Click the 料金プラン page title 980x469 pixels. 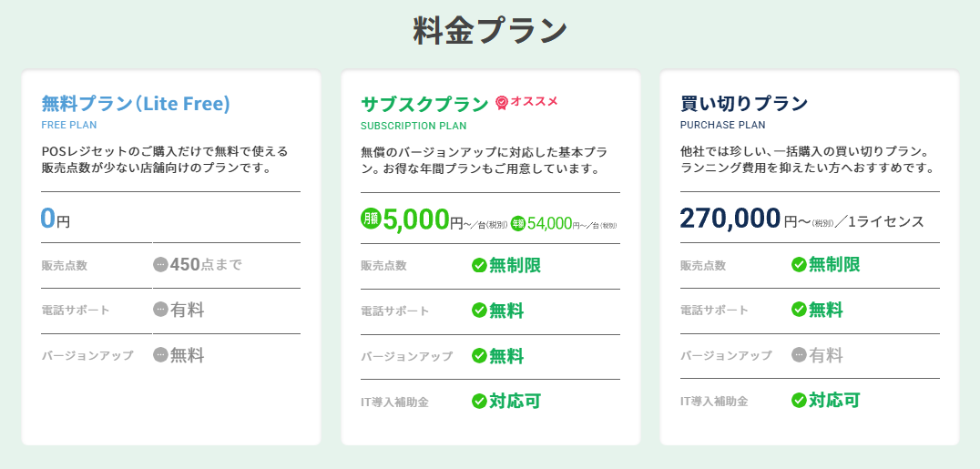(x=490, y=30)
